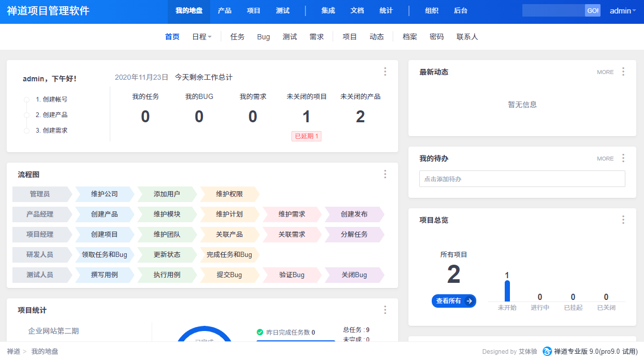
Task: Click the 禅道 logo in footer
Action: pyautogui.click(x=547, y=351)
